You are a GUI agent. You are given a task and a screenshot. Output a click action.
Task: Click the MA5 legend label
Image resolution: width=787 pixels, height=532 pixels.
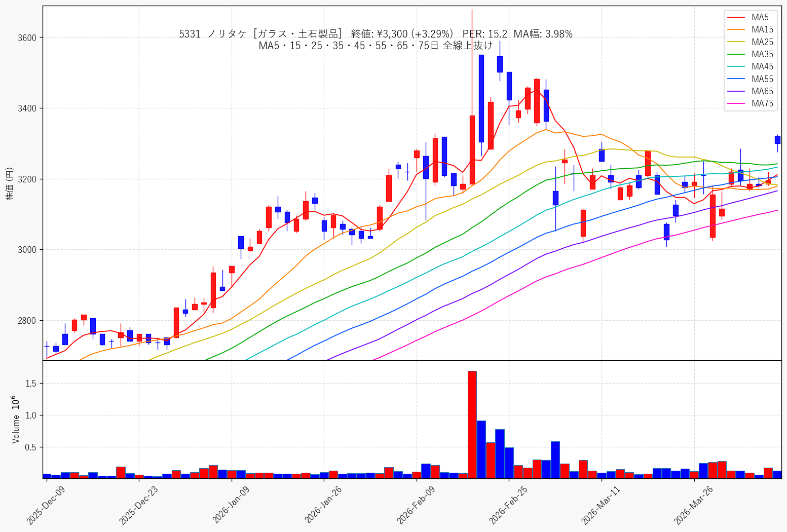tap(760, 18)
